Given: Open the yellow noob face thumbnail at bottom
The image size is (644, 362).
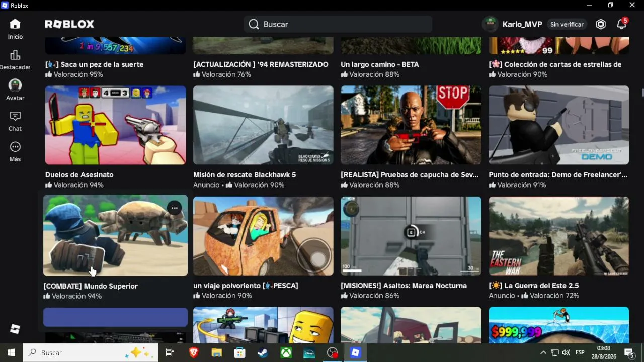Looking at the screenshot, I should click(x=263, y=325).
